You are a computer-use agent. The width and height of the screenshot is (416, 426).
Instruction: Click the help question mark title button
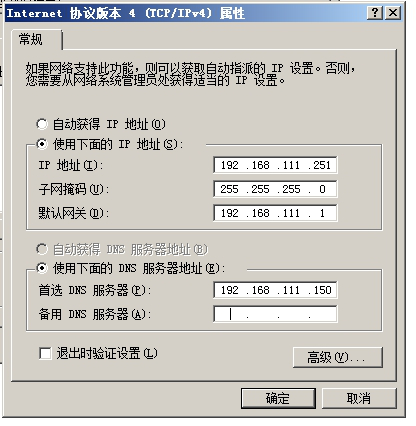(375, 13)
